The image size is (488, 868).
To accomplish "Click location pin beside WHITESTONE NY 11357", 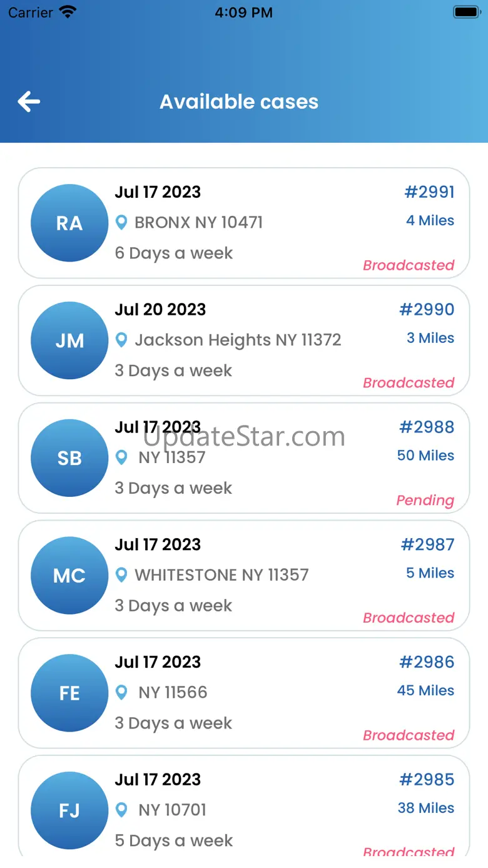I will coord(121,574).
